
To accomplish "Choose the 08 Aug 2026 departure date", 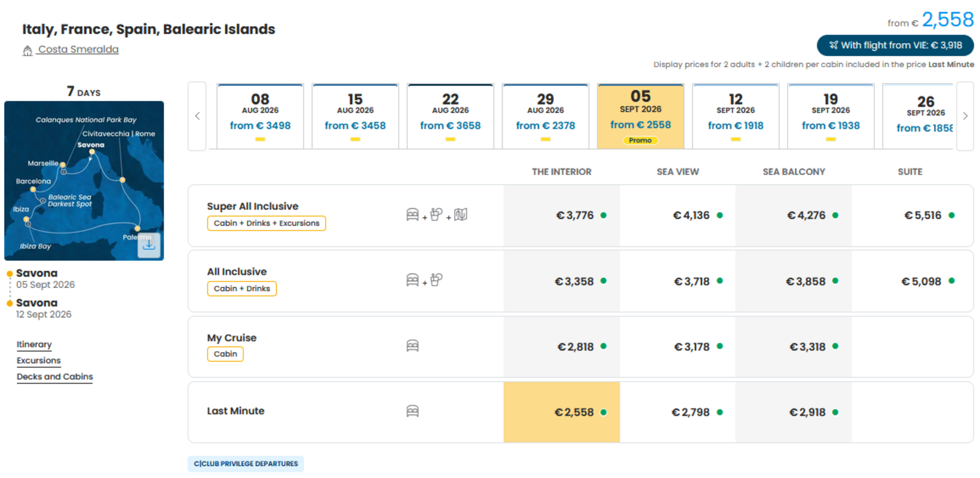I will [x=260, y=116].
